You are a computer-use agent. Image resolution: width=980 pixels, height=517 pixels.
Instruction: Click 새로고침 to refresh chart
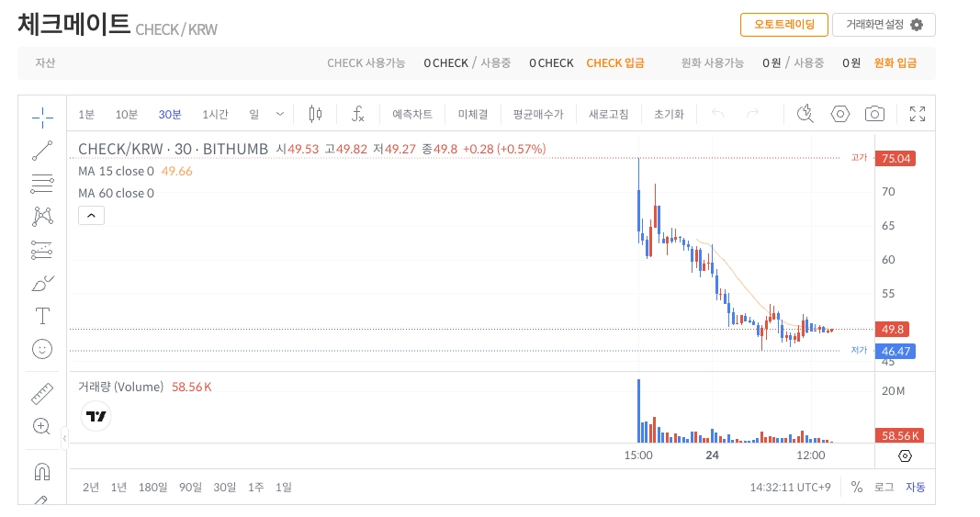point(608,115)
